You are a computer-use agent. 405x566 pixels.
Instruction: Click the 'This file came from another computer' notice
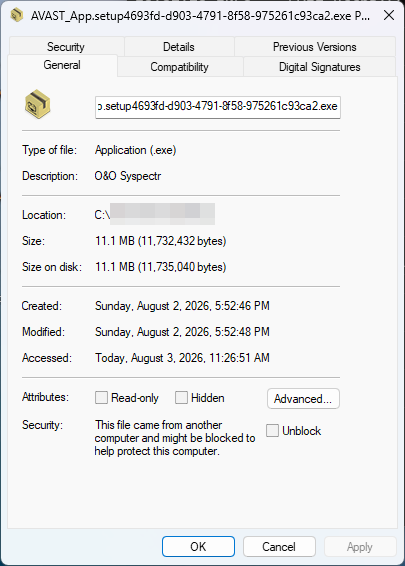coord(175,438)
